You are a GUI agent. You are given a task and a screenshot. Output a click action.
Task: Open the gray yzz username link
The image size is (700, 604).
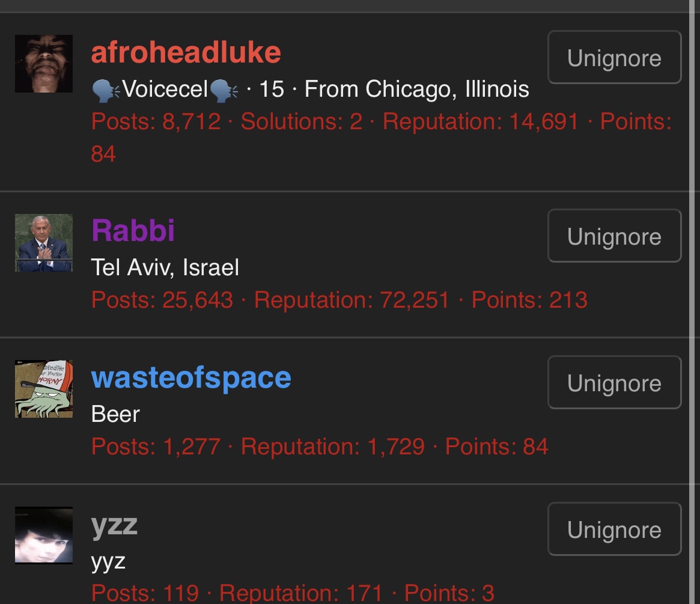coord(114,526)
